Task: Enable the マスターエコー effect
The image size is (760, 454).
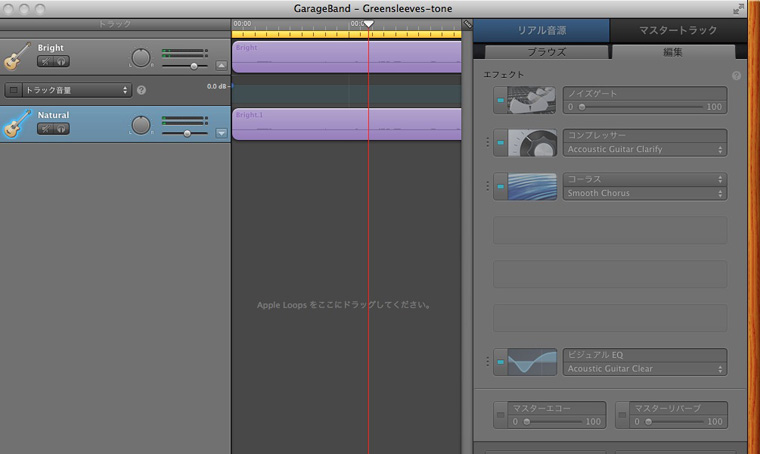Action: tap(502, 414)
